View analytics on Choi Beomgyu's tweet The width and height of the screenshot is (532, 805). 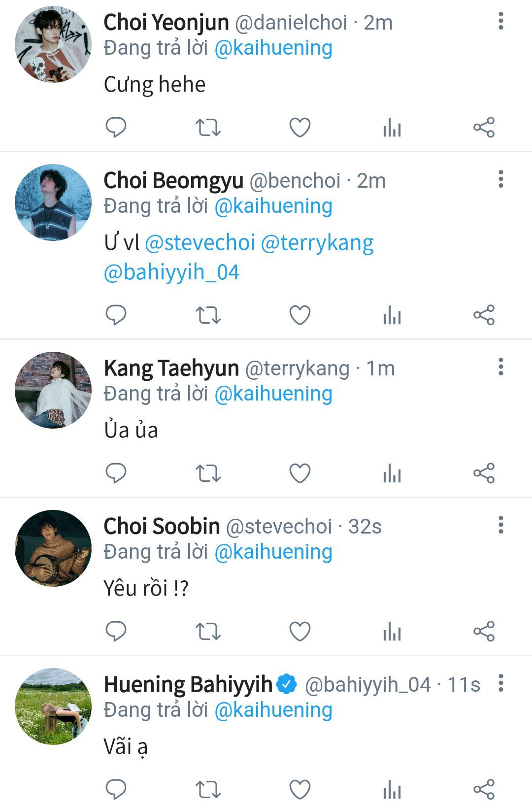tap(392, 315)
